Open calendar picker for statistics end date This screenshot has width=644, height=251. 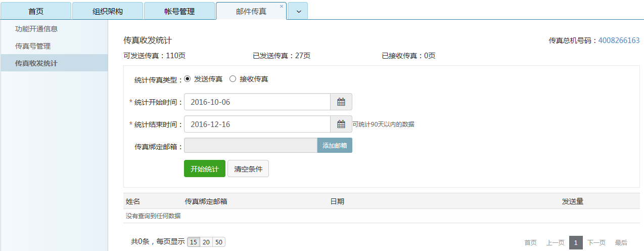pos(341,124)
